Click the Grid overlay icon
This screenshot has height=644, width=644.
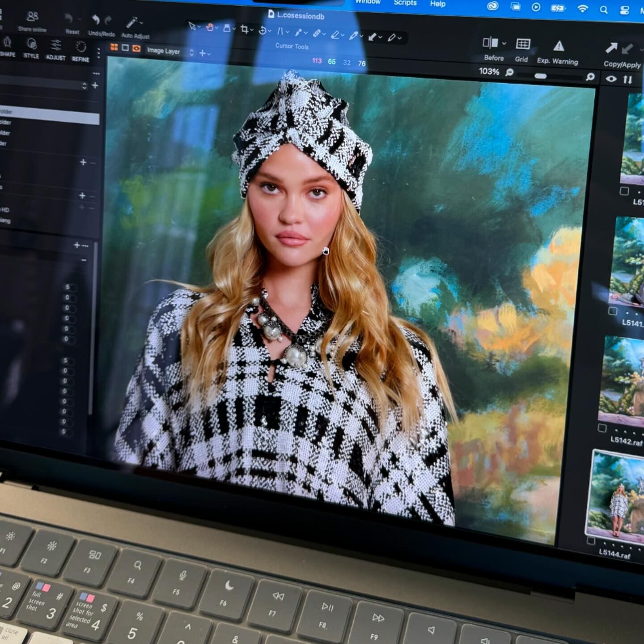523,44
